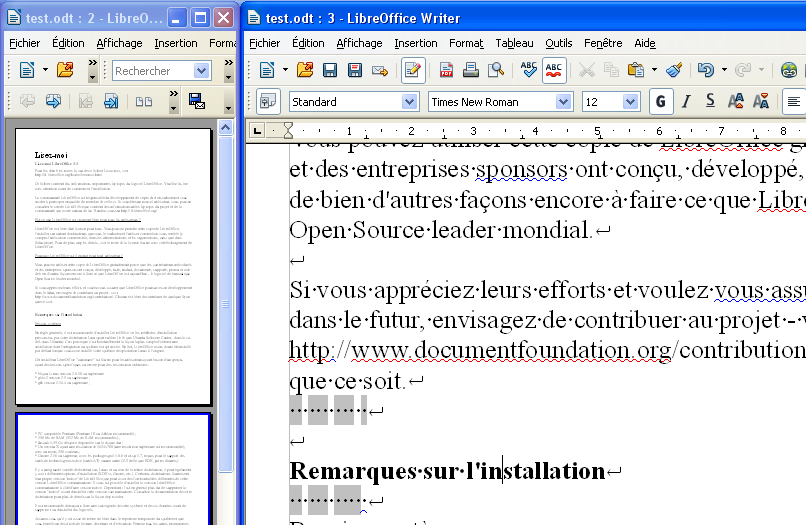Open New document dropdown in test.odt : 2 window

45,70
